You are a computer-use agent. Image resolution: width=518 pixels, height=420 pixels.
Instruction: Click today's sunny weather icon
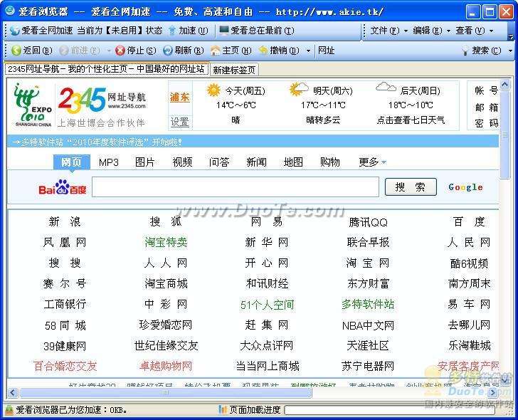213,90
